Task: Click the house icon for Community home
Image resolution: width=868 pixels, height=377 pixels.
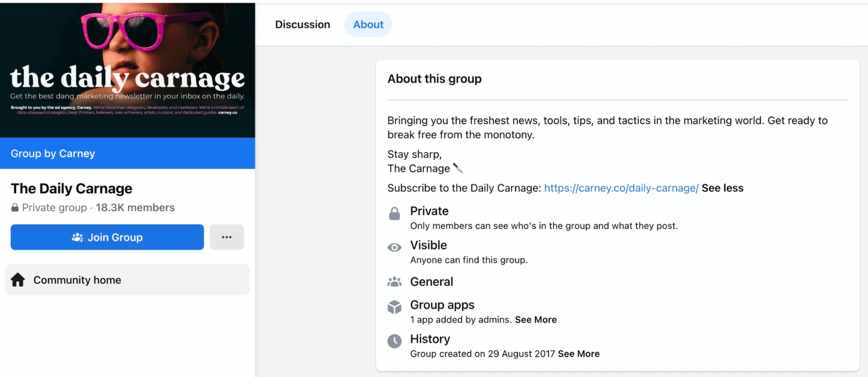Action: 18,280
